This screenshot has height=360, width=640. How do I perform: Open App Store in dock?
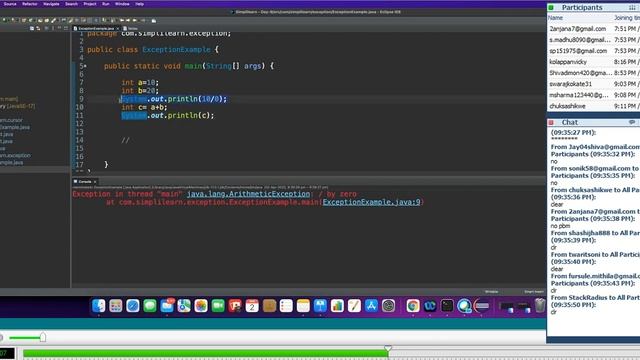(371, 305)
